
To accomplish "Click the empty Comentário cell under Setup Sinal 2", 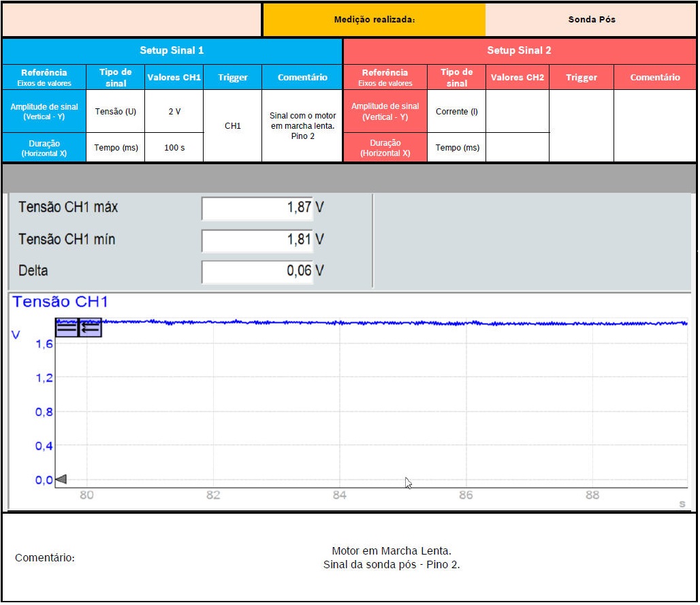I will click(x=654, y=126).
